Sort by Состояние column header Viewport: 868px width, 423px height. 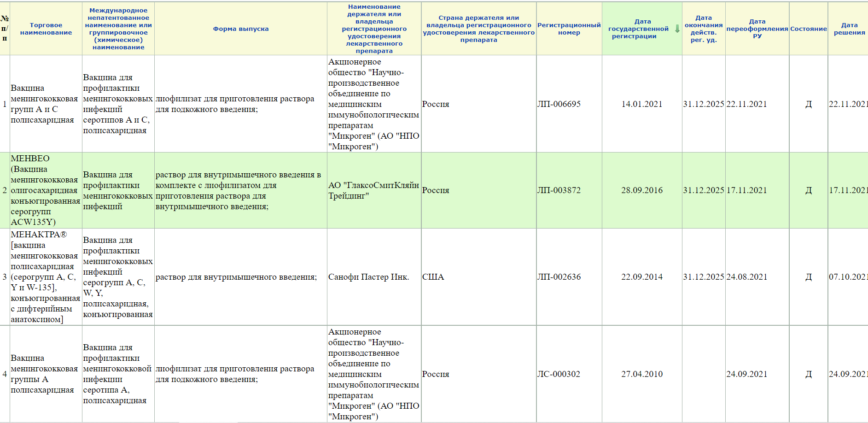tap(809, 29)
